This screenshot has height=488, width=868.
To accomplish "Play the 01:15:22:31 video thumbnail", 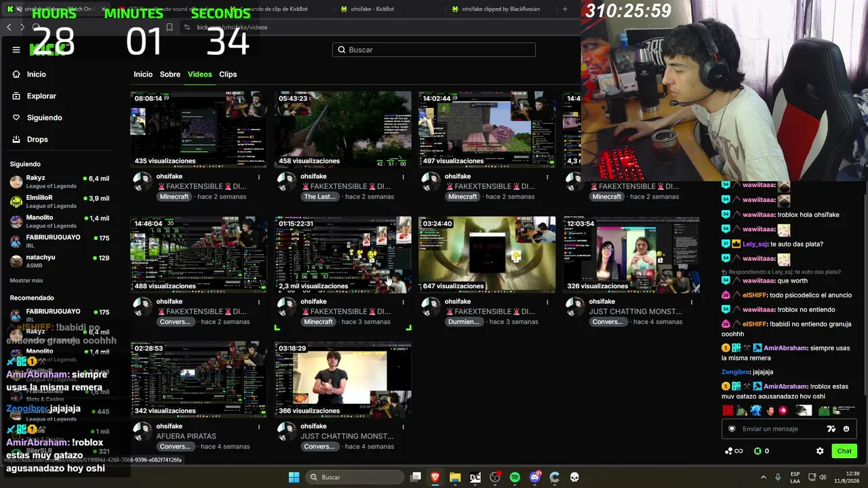I will pyautogui.click(x=343, y=254).
